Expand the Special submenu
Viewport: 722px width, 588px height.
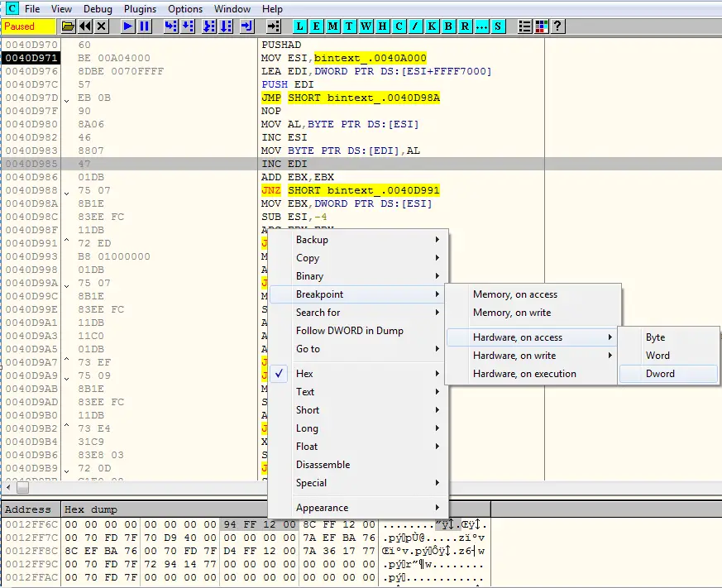(x=358, y=482)
